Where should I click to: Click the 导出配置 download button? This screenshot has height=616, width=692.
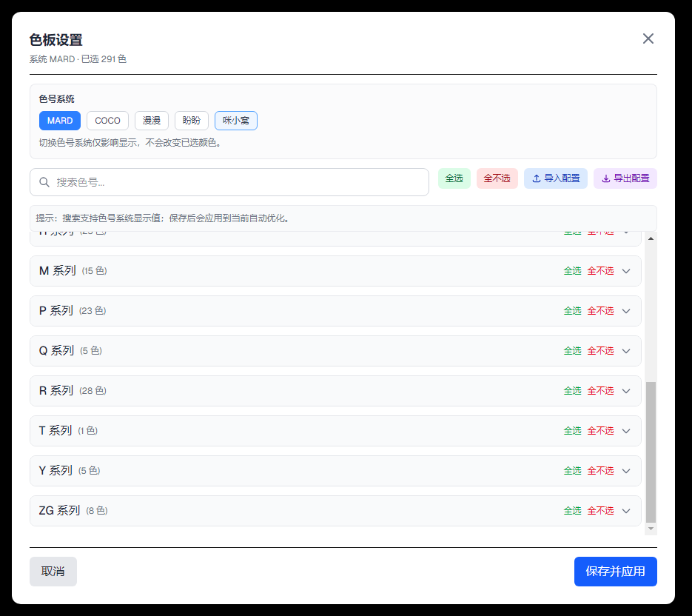[625, 178]
